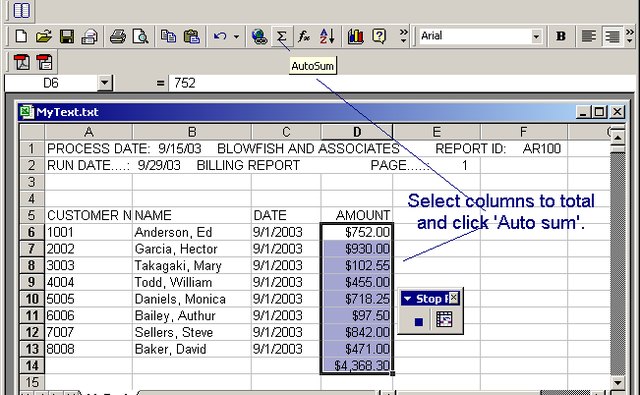
Task: Open the Name Box dropdown arrow
Action: click(104, 83)
